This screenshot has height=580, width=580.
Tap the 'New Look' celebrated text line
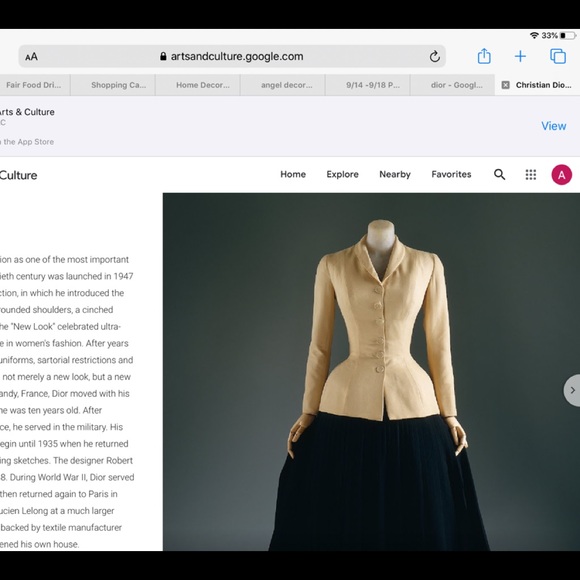click(60, 327)
